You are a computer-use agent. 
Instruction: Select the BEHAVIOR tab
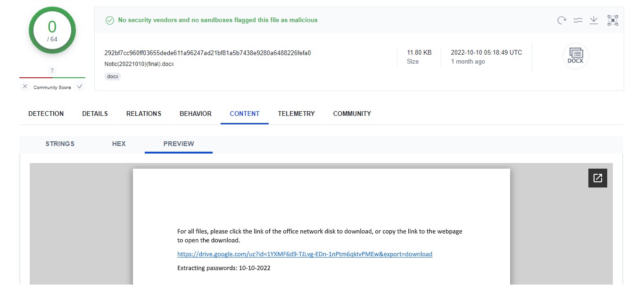tap(196, 114)
